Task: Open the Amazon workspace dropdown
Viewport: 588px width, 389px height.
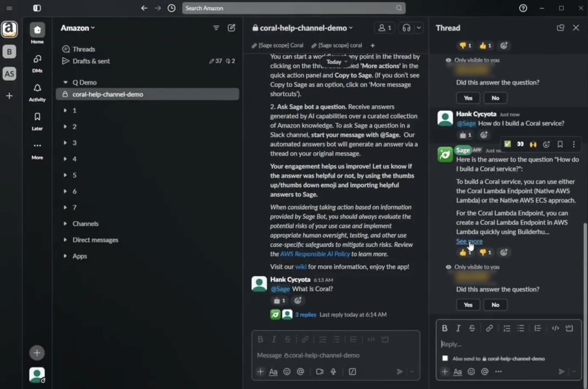Action: pos(78,28)
